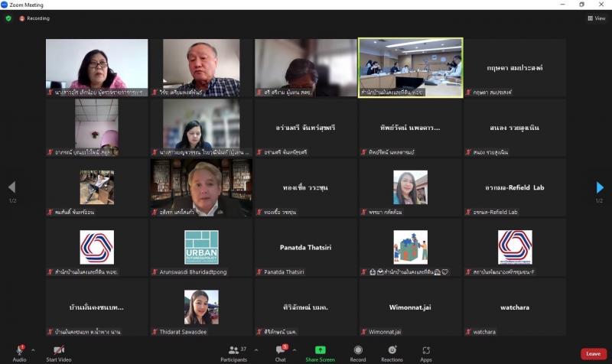This screenshot has height=364, width=612.
Task: Select woman in pink shirt video tile
Action: point(97,67)
